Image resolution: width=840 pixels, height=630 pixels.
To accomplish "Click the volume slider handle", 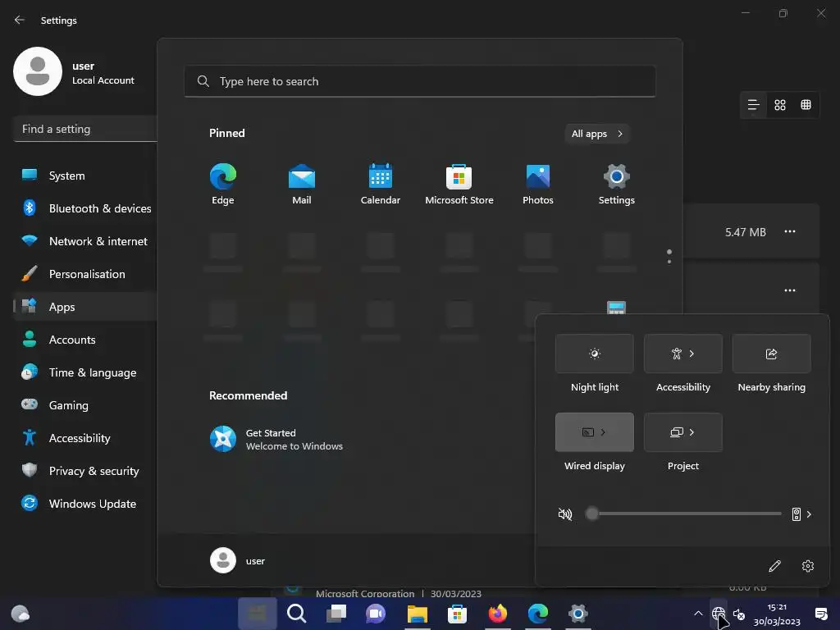I will click(592, 514).
